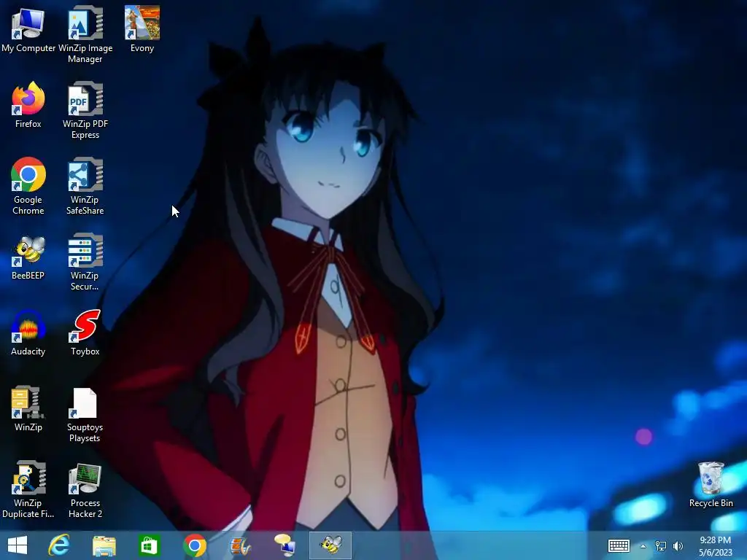The image size is (747, 560).
Task: Select the Toybox desktop shortcut
Action: coord(85,332)
